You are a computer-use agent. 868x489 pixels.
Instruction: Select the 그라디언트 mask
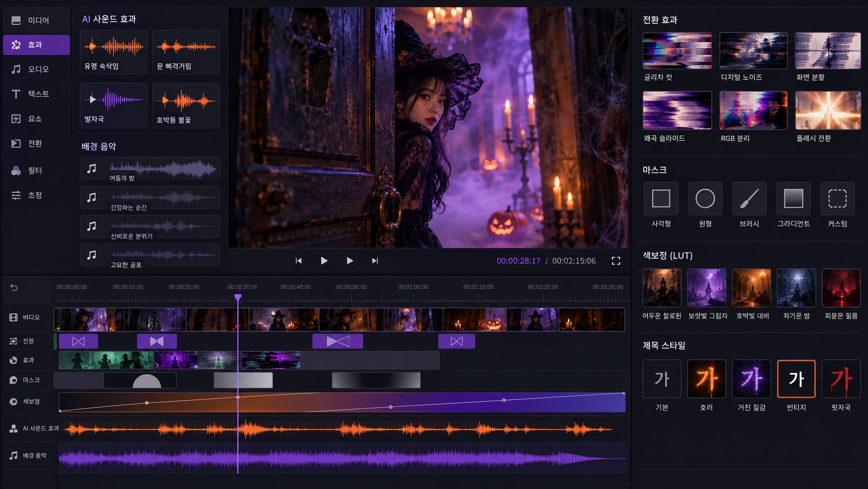pyautogui.click(x=793, y=199)
